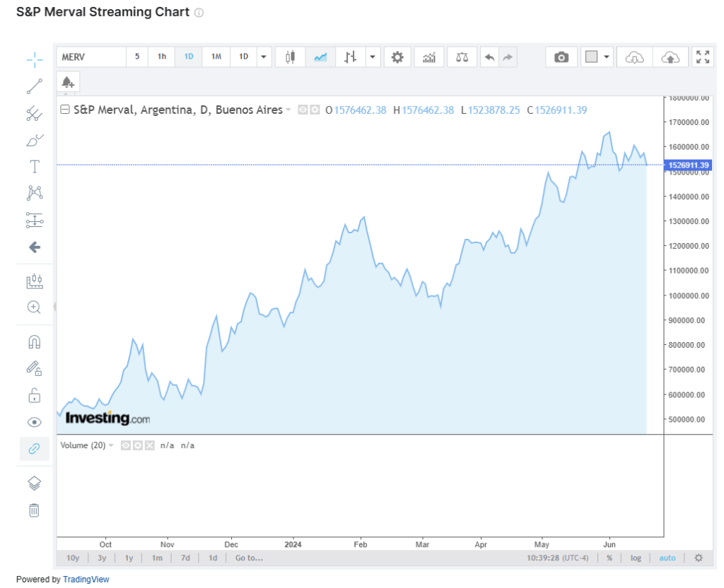The height and width of the screenshot is (588, 724).
Task: Click the load chart cloud upload icon
Action: click(x=670, y=57)
